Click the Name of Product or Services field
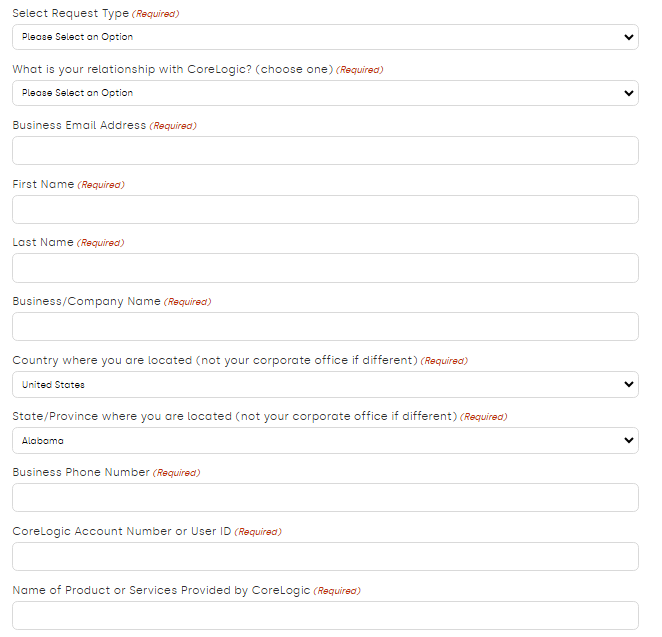Viewport: 662px width, 637px height. tap(325, 615)
